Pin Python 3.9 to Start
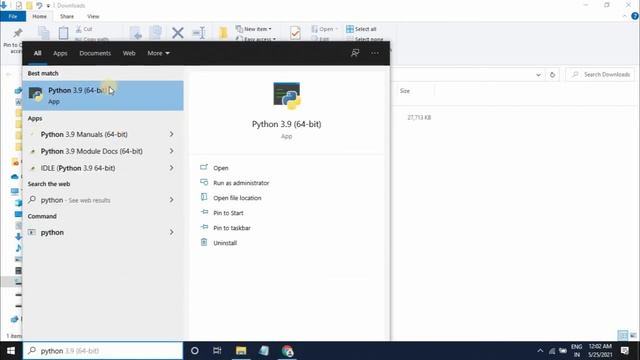The height and width of the screenshot is (360, 640). (x=228, y=213)
